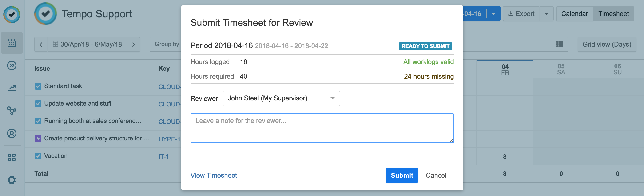Switch to the Timesheet tab
The width and height of the screenshot is (644, 196).
coord(613,14)
